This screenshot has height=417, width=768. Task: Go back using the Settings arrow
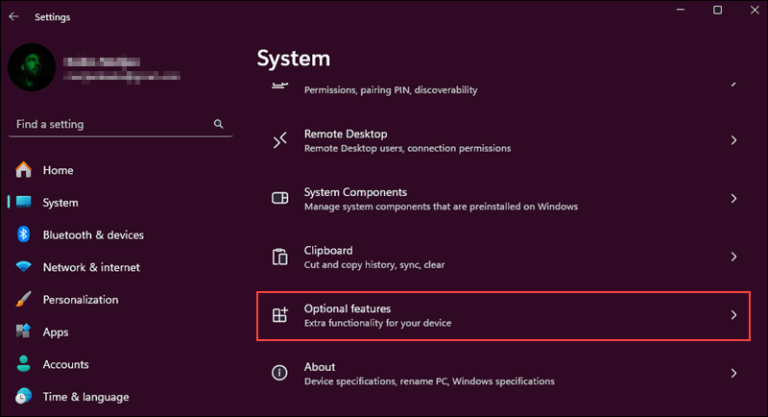(13, 17)
